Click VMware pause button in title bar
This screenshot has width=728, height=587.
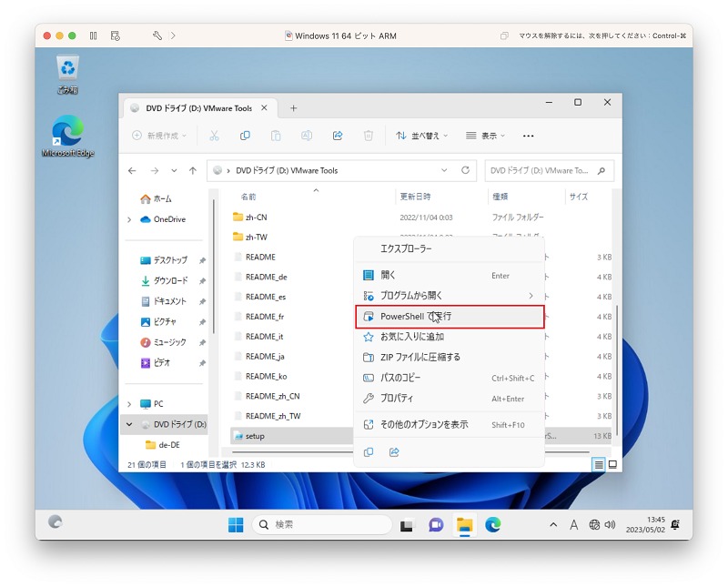(94, 35)
